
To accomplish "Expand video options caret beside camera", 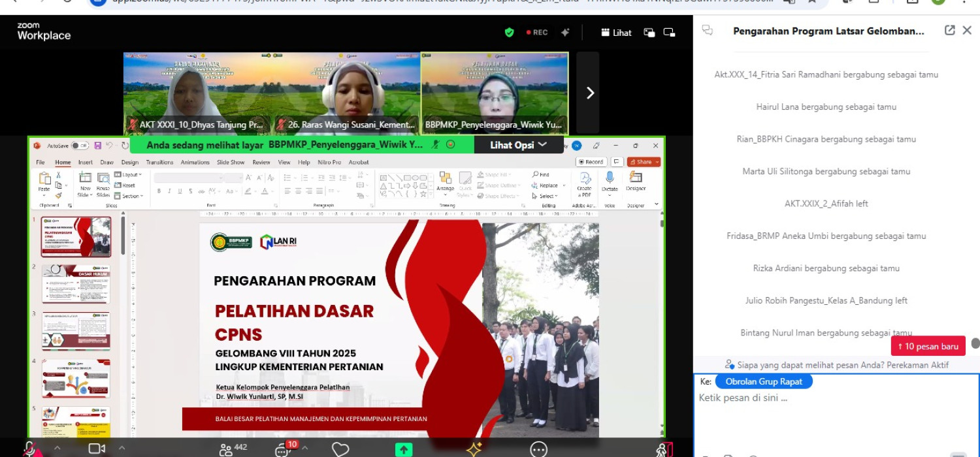I will click(x=121, y=448).
